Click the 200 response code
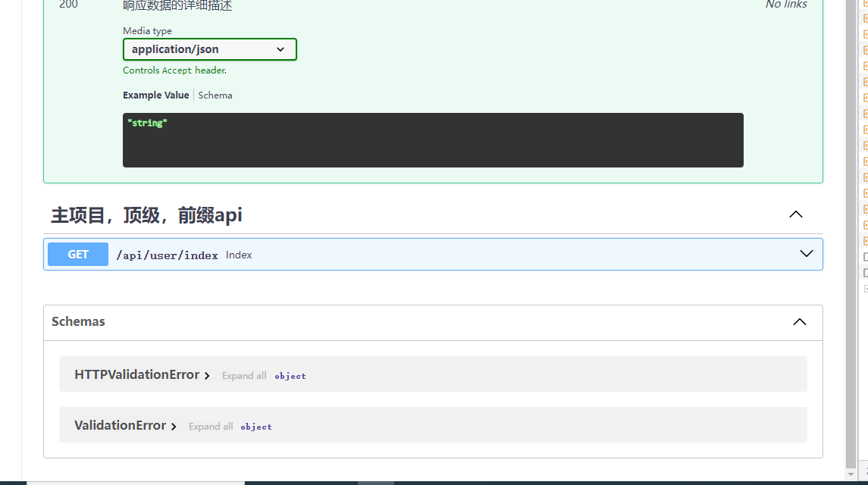Viewport: 868px width, 485px height. coord(69,5)
